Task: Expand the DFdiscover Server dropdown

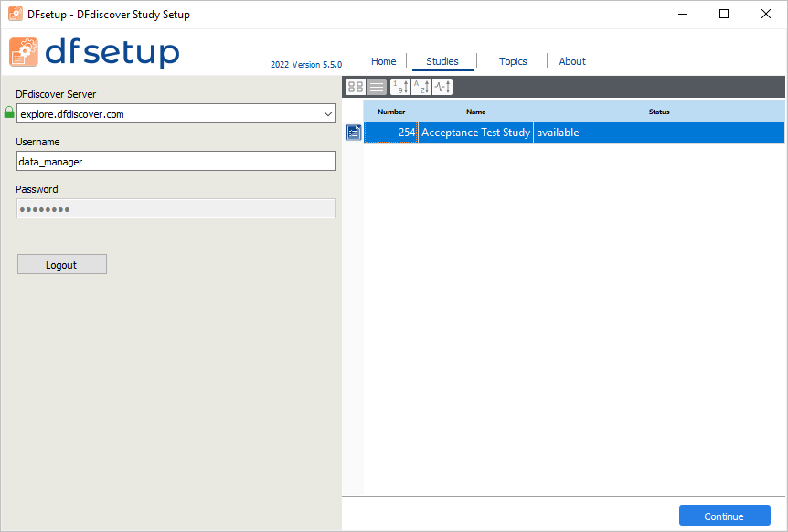Action: [328, 114]
